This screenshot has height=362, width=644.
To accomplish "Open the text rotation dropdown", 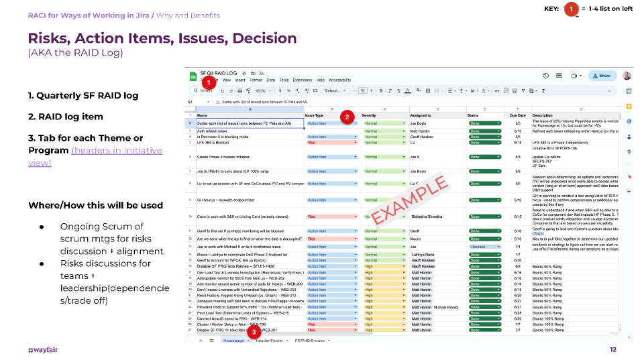I will click(486, 90).
